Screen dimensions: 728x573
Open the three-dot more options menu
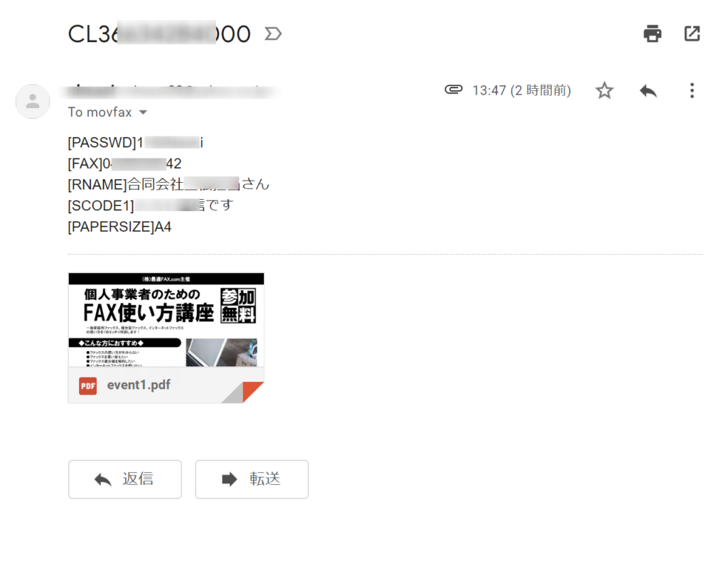pos(692,90)
